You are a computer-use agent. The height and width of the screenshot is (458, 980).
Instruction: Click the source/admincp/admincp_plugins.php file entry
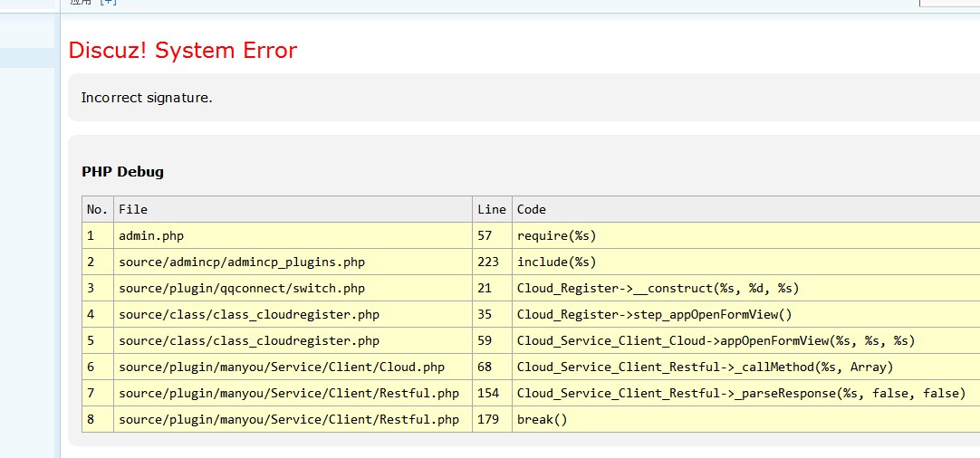[242, 262]
